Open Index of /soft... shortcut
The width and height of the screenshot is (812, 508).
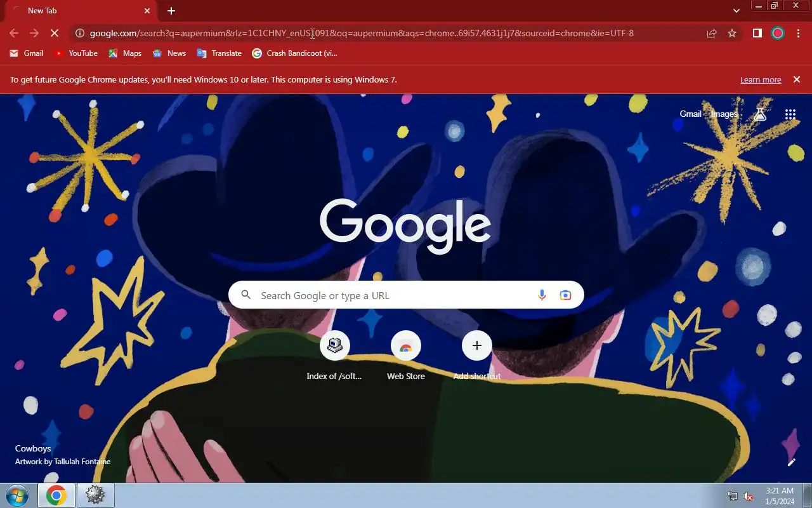click(334, 356)
